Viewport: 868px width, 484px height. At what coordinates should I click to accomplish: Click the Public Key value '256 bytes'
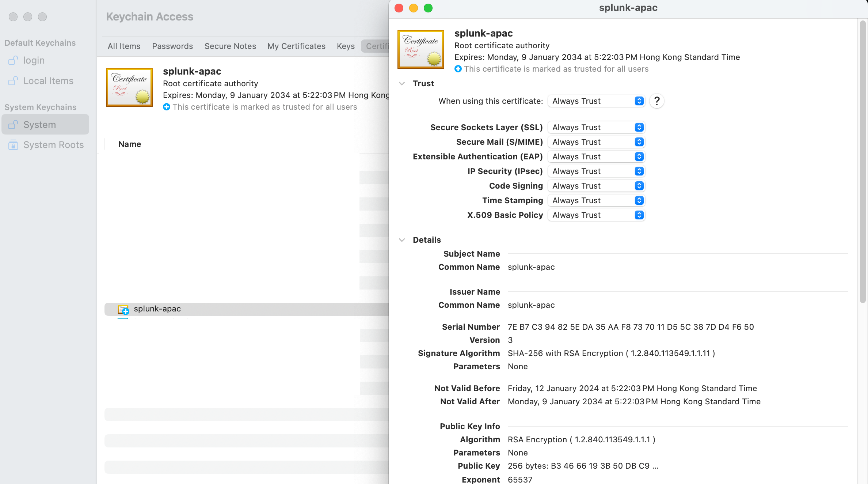(x=583, y=466)
